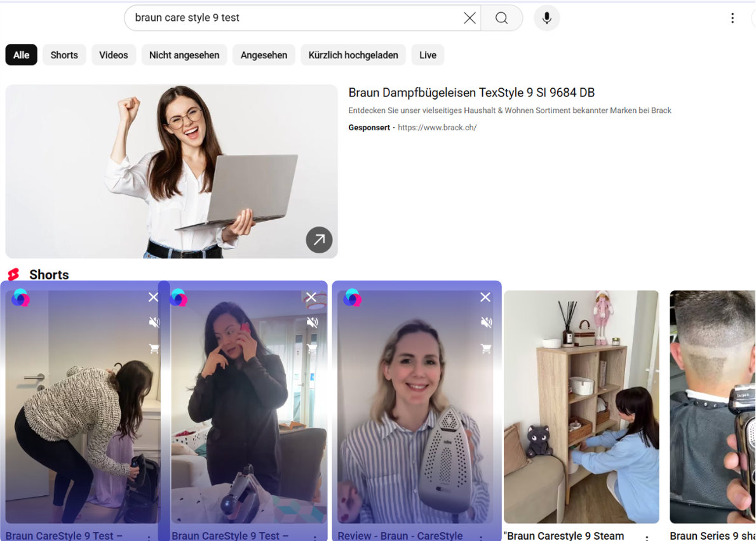Play the Braun Series 9 haircut short

point(713,406)
